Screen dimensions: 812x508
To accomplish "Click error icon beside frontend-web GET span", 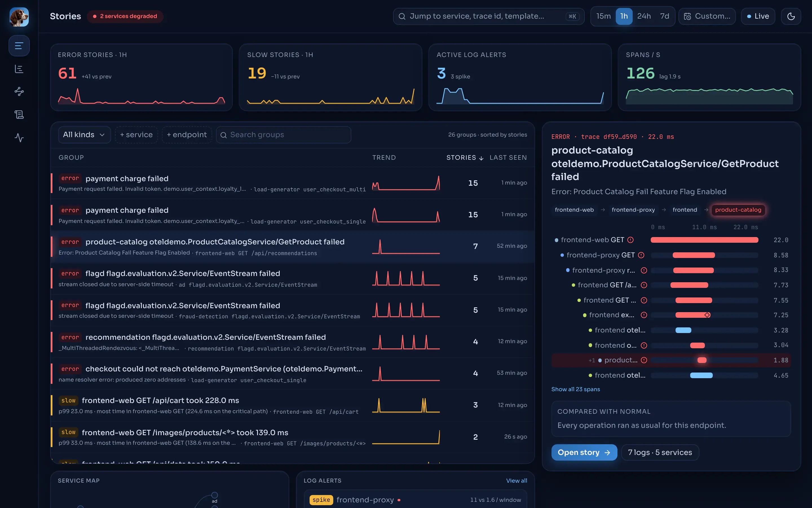I will point(630,240).
